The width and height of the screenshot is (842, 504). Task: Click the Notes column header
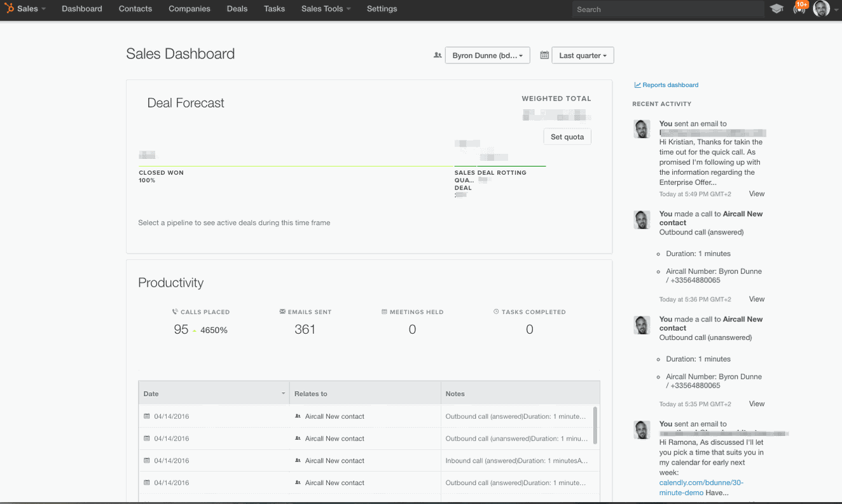(x=520, y=394)
